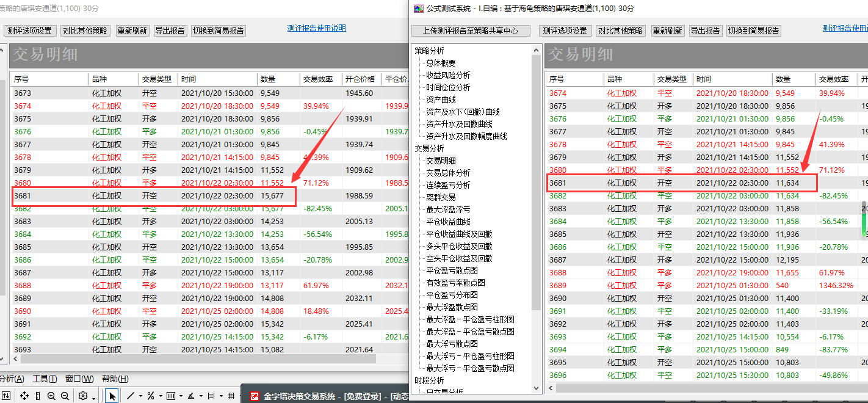
Task: Click the zoom out magnifier icon
Action: 65,396
